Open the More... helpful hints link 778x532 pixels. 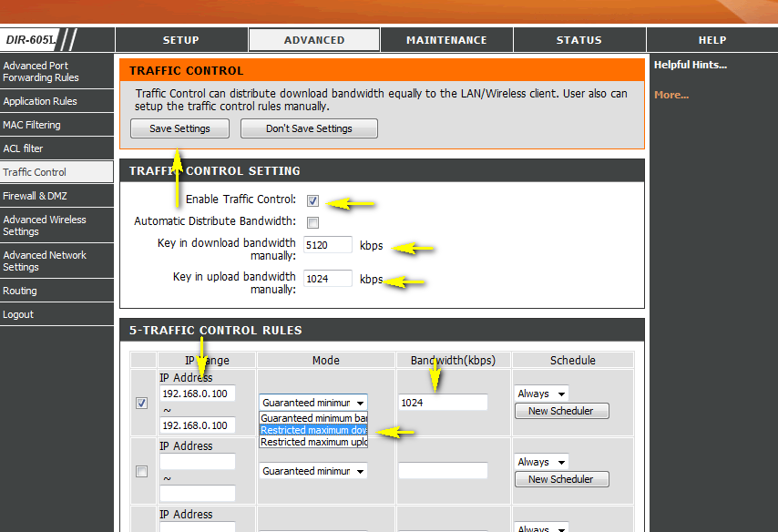tap(671, 95)
